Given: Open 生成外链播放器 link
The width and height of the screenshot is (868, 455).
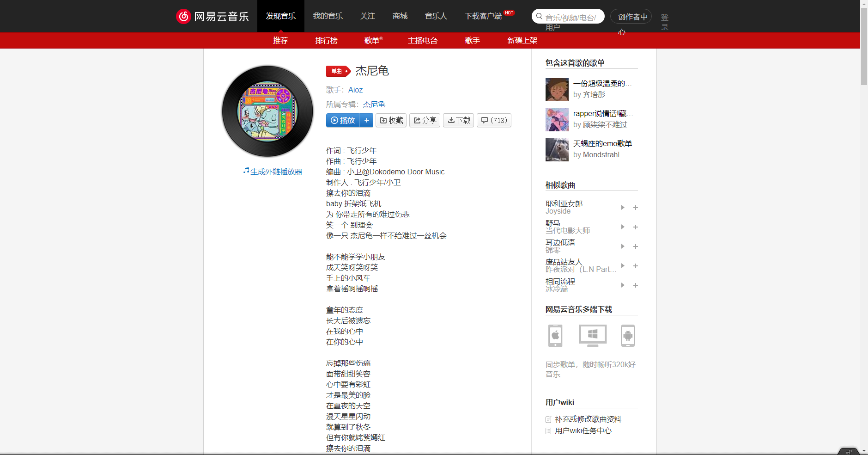Looking at the screenshot, I should point(276,171).
